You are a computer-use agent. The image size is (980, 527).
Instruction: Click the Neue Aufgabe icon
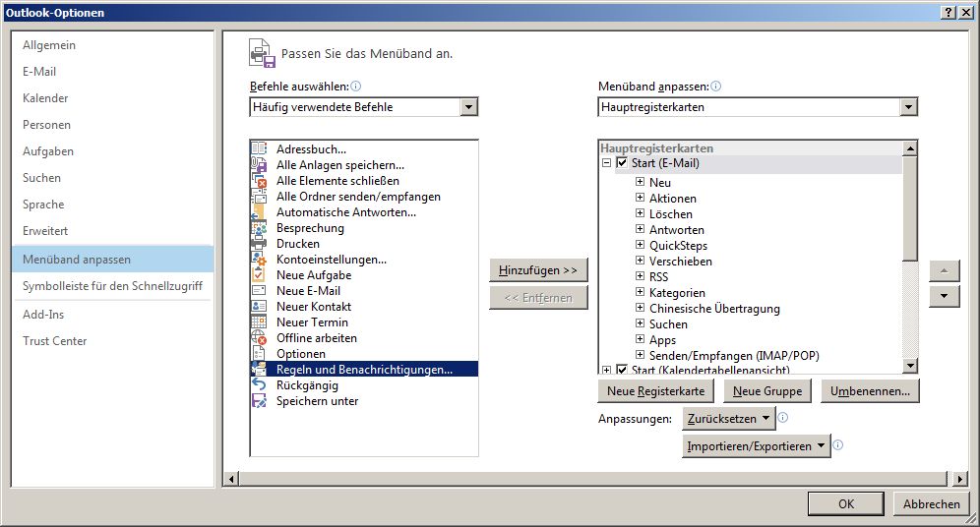point(259,274)
